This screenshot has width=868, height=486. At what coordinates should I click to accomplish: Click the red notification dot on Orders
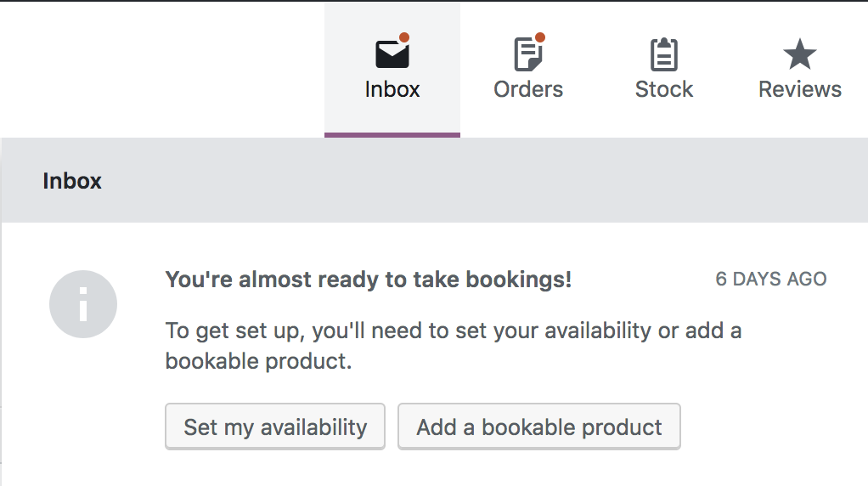539,37
